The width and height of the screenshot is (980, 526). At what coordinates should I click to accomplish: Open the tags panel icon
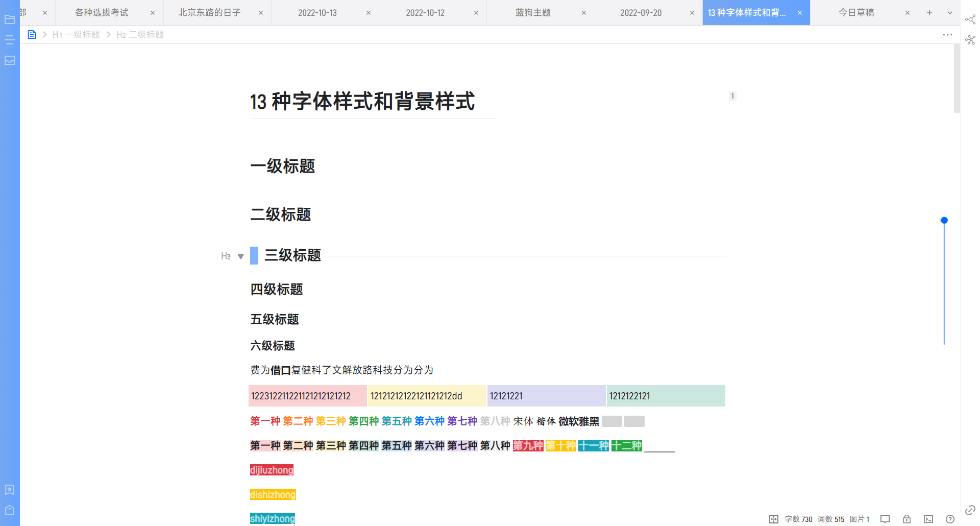point(10,510)
